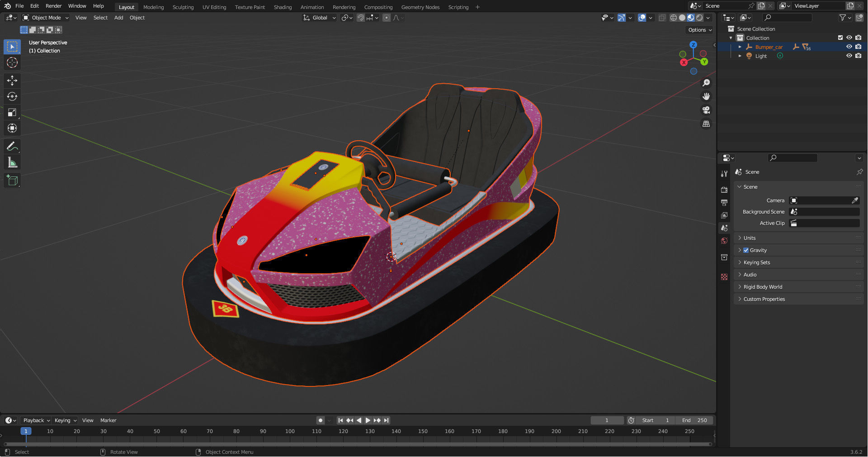Open the Collection properties tab
The image size is (868, 457).
724,257
